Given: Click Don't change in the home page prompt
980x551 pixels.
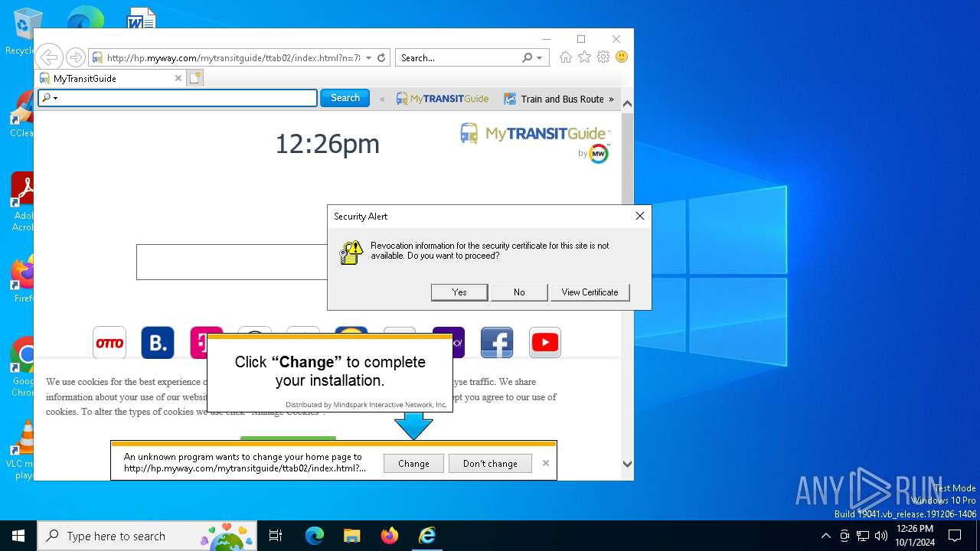Looking at the screenshot, I should [490, 464].
